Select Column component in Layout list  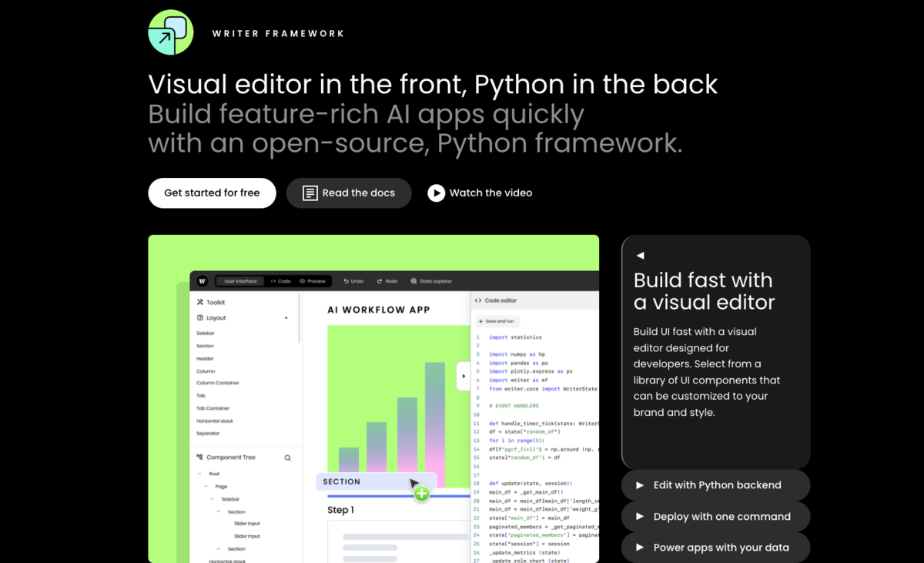point(206,371)
